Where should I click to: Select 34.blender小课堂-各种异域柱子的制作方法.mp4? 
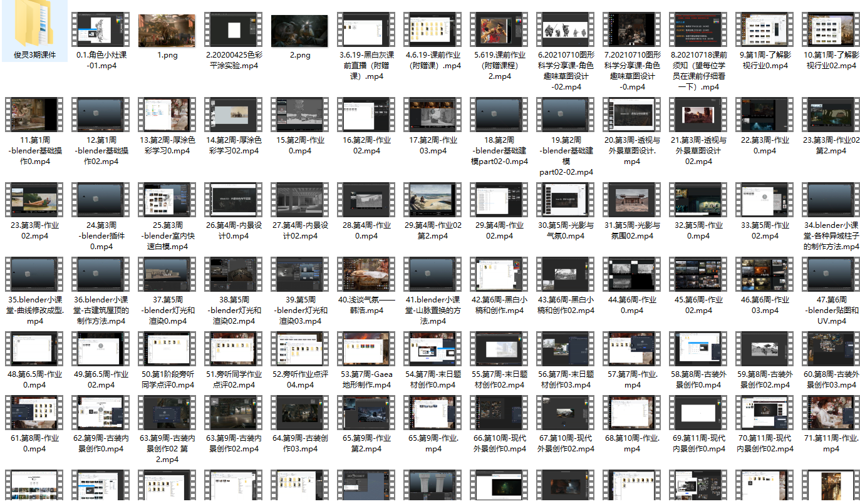(831, 200)
